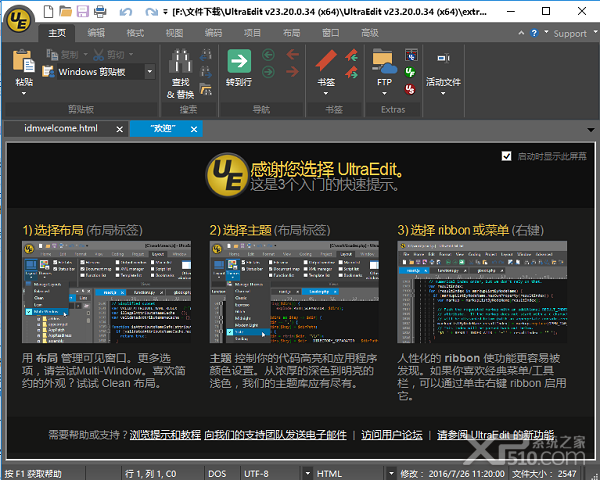Select the idmwelcome.html file tab

click(61, 128)
